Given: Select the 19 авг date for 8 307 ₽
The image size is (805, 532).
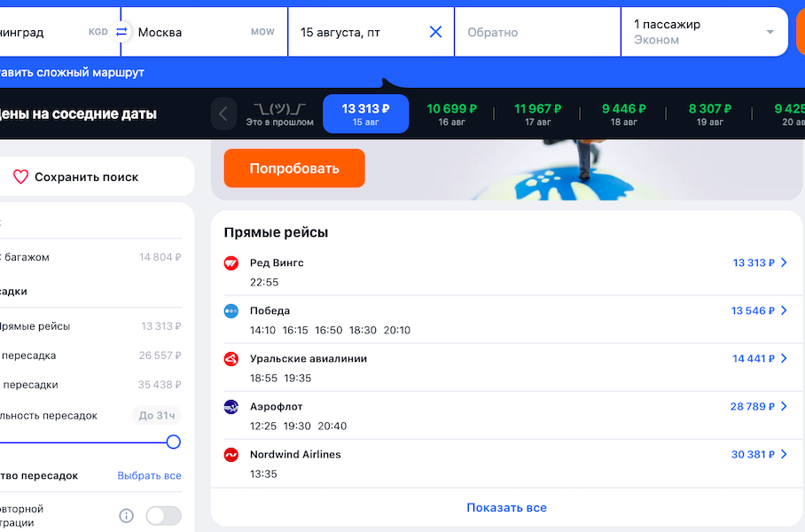Looking at the screenshot, I should (709, 114).
